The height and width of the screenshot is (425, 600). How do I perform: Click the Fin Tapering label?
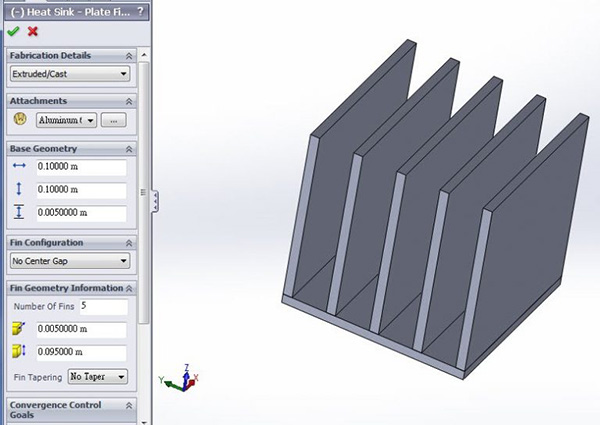click(38, 377)
